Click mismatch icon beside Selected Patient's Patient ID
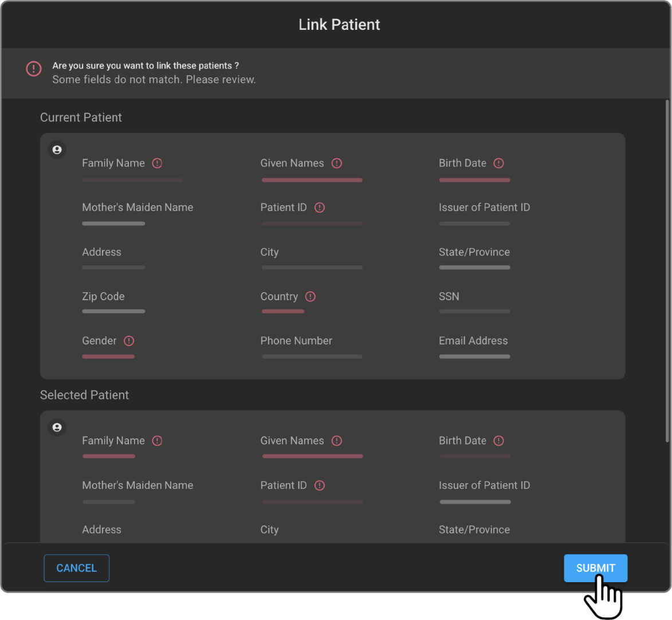The image size is (672, 620). (320, 485)
